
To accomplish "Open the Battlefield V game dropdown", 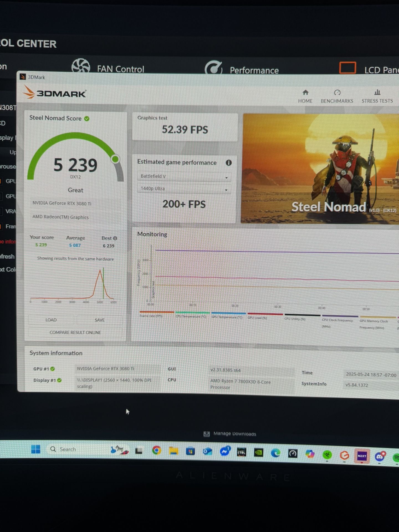I will tap(184, 176).
